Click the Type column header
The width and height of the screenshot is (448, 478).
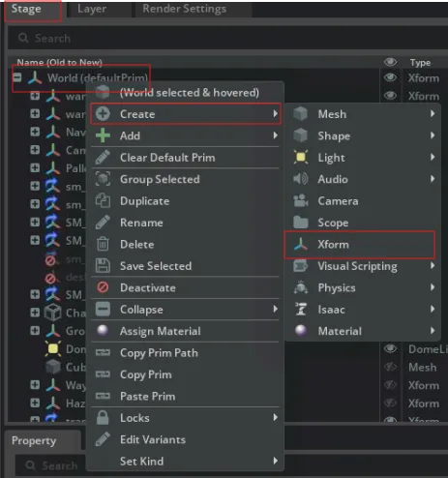tap(420, 62)
